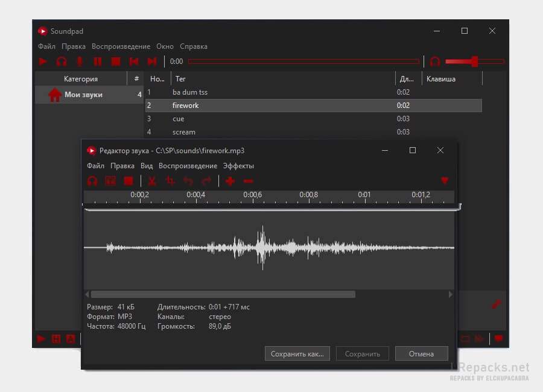Click the waveform's tallest peak in the editor
Image resolution: width=543 pixels, height=392 pixels.
(x=262, y=247)
